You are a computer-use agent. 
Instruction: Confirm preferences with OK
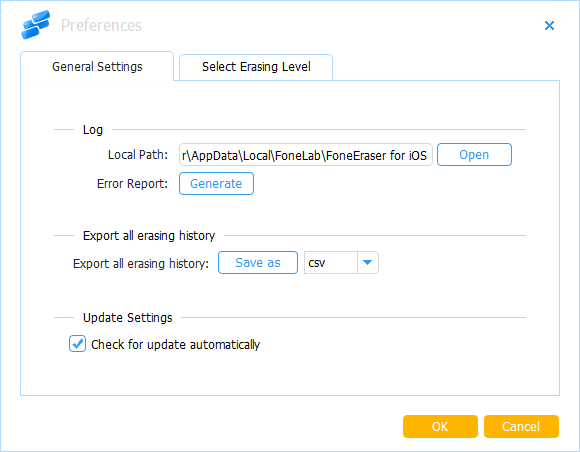[440, 426]
